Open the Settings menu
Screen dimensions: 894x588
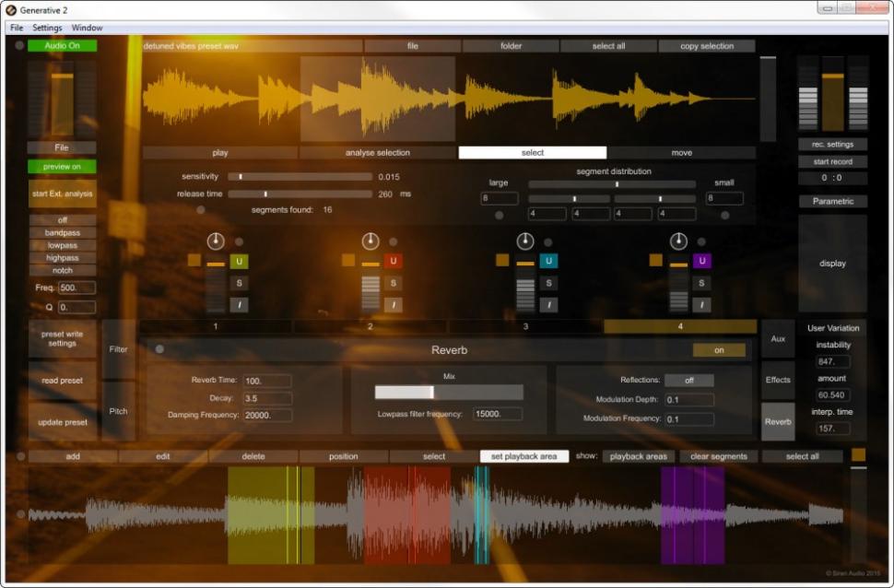click(x=47, y=28)
